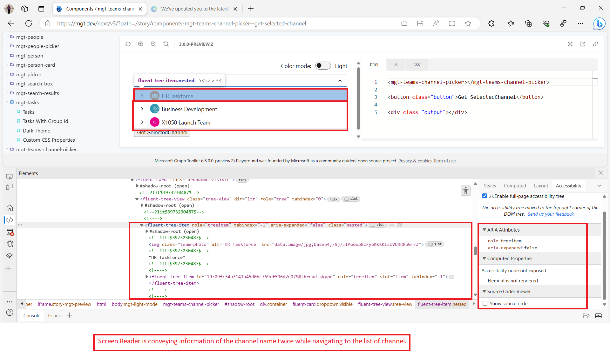
Task: Enter fullscreen mode for the story preview
Action: point(570,44)
